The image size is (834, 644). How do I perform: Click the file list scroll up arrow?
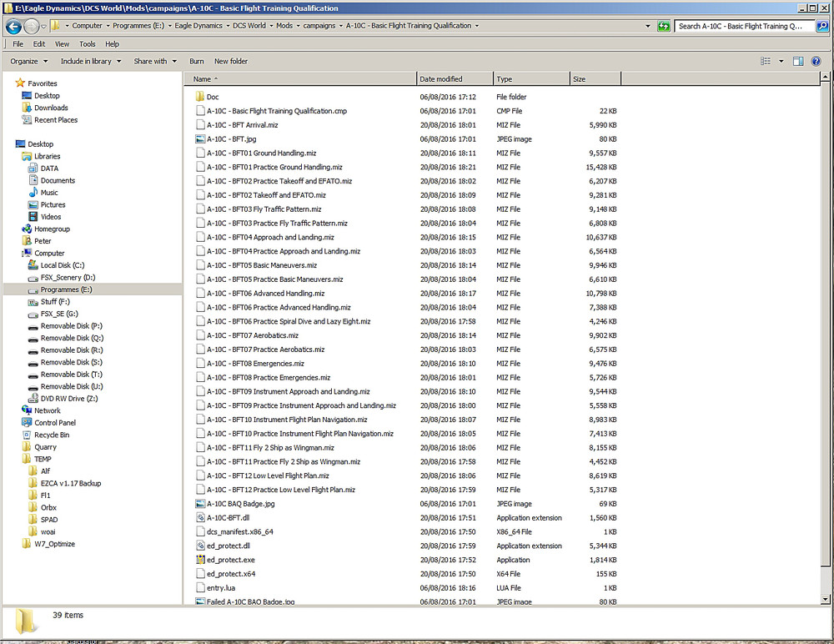pyautogui.click(x=825, y=78)
